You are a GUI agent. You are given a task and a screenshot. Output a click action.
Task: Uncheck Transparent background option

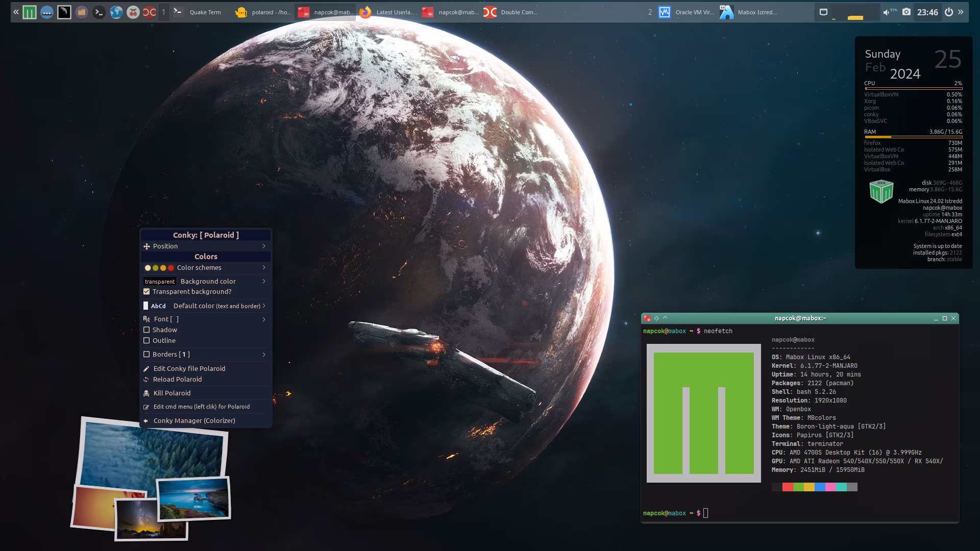click(x=146, y=291)
